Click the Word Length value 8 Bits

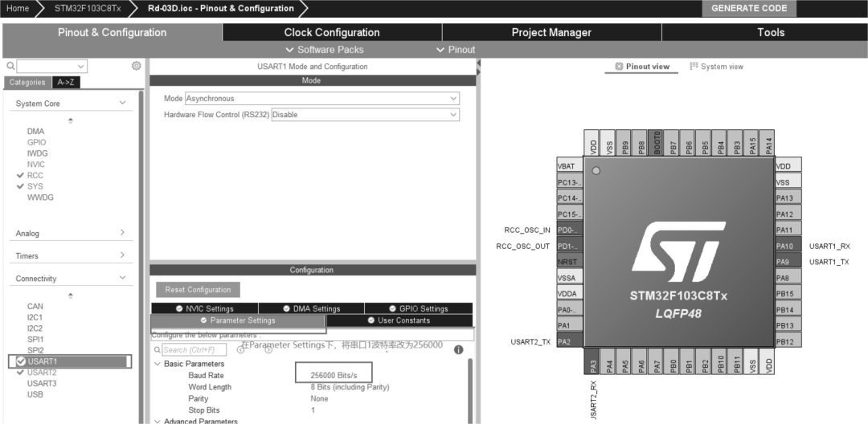(350, 387)
